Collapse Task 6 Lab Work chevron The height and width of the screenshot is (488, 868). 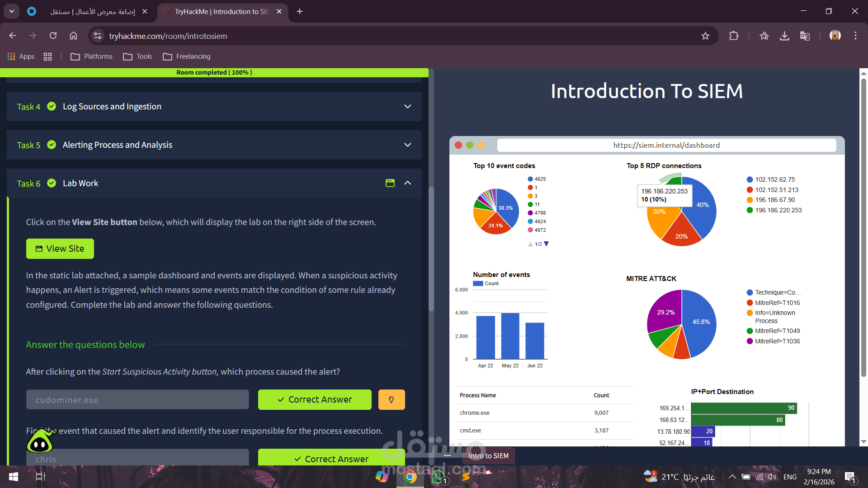coord(407,183)
